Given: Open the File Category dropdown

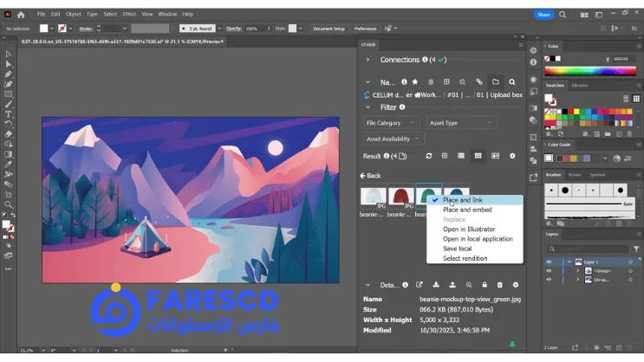Looking at the screenshot, I should (x=392, y=123).
